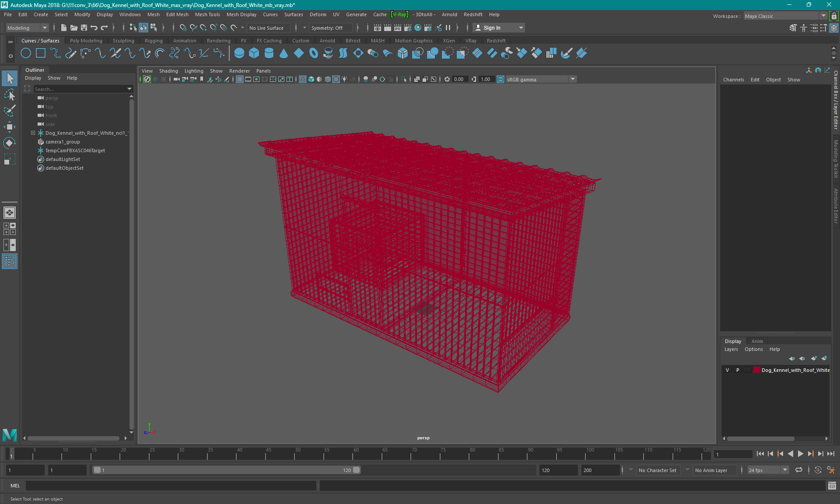Toggle playback P box on Dog_Kennel layer
840x504 pixels.
click(x=738, y=370)
